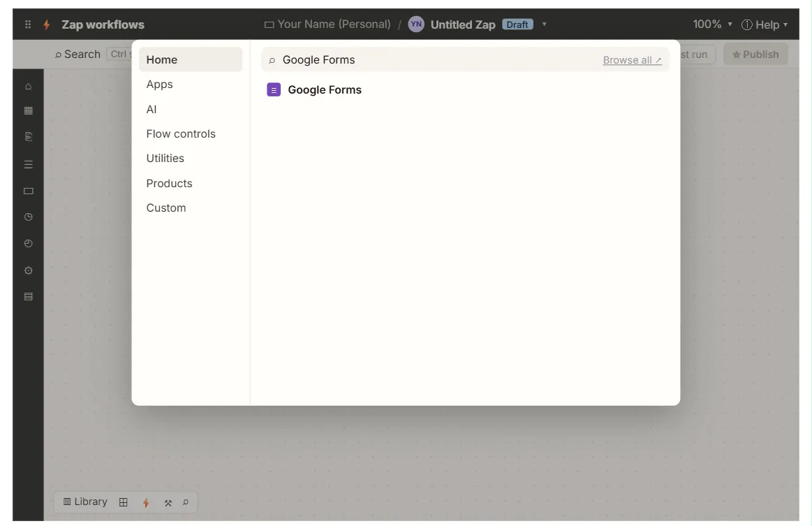Click the Test run button
The image size is (812, 526).
pyautogui.click(x=697, y=54)
